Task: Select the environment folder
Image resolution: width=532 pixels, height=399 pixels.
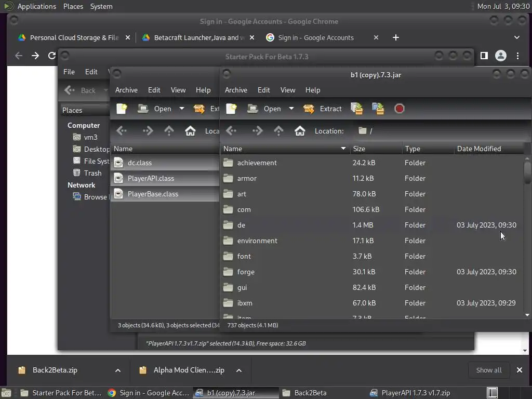Action: tap(372, 241)
